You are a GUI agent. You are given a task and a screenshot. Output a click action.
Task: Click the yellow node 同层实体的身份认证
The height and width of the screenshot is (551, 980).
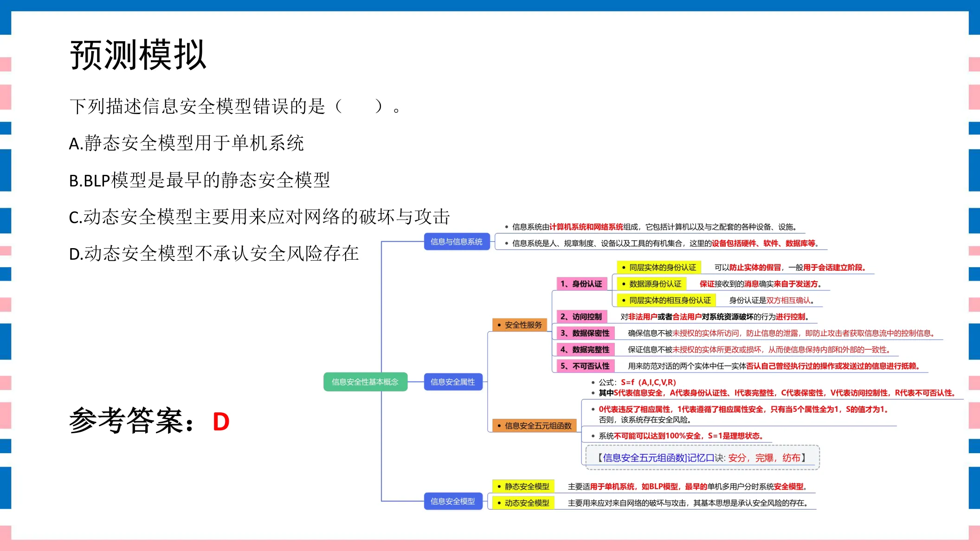[659, 267]
